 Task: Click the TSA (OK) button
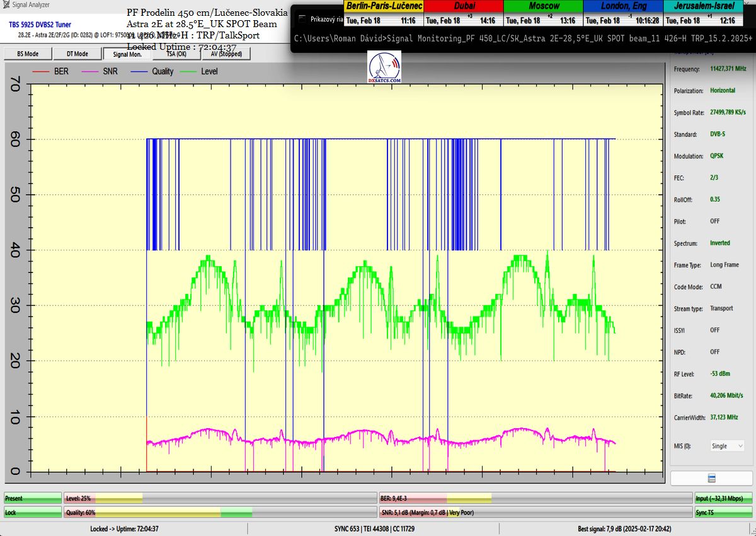[x=176, y=54]
